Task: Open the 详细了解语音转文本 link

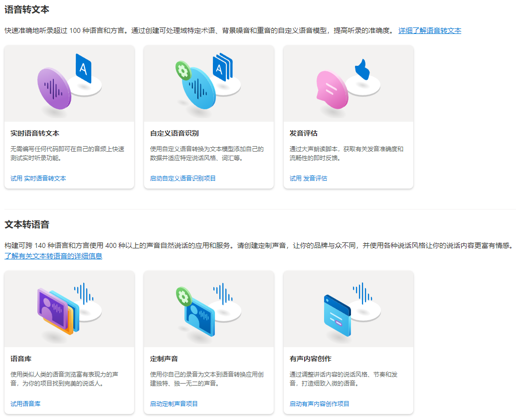Action: click(x=429, y=30)
